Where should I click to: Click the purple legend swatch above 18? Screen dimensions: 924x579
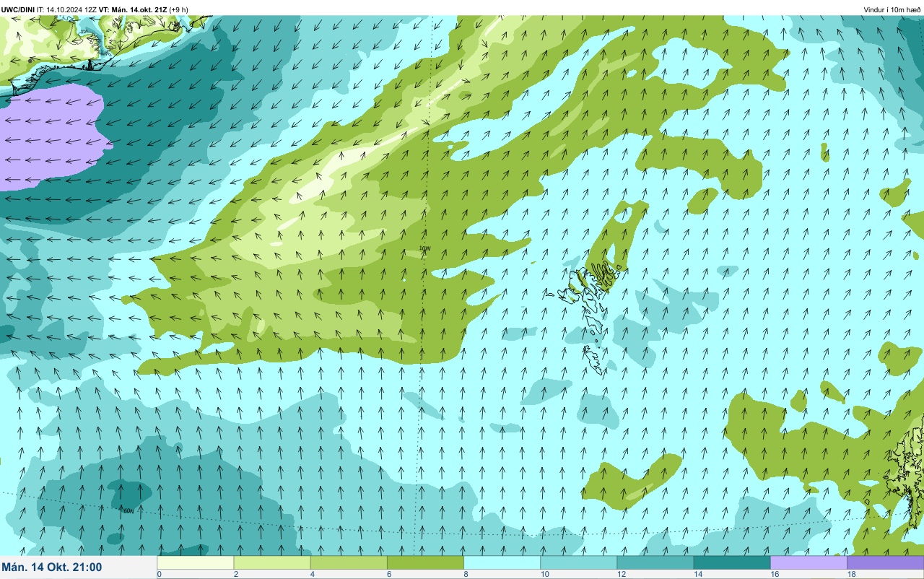885,562
